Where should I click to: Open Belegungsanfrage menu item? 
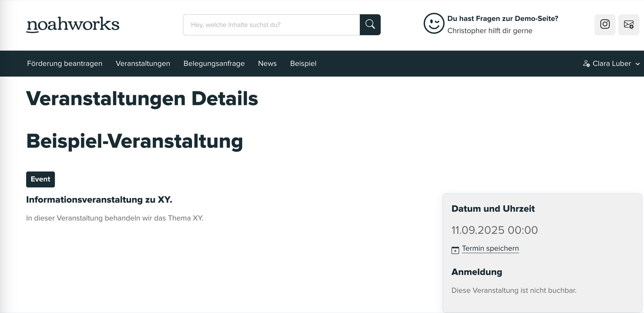[x=214, y=64]
